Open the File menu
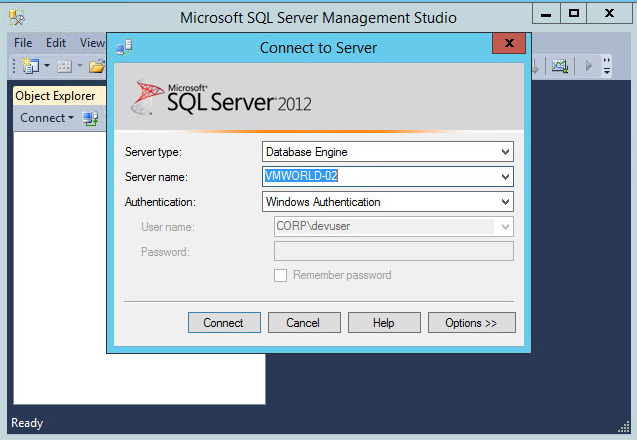This screenshot has width=637, height=440. (23, 43)
